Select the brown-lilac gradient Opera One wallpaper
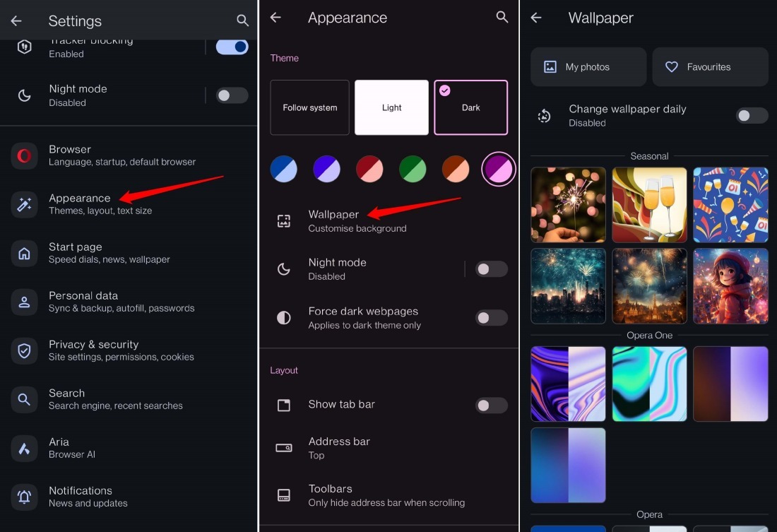Image resolution: width=777 pixels, height=532 pixels. tap(731, 384)
